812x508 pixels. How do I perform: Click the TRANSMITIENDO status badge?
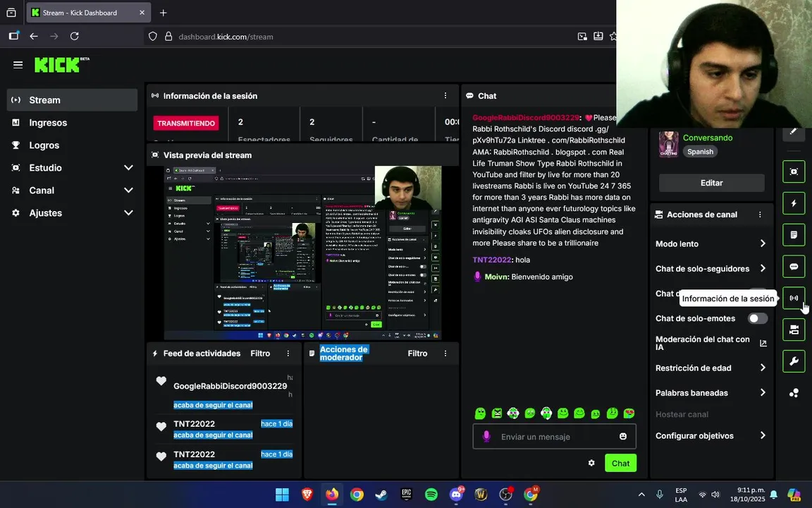click(x=186, y=123)
